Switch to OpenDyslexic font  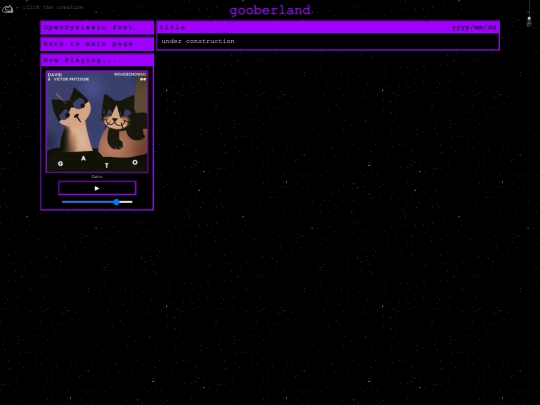point(97,28)
